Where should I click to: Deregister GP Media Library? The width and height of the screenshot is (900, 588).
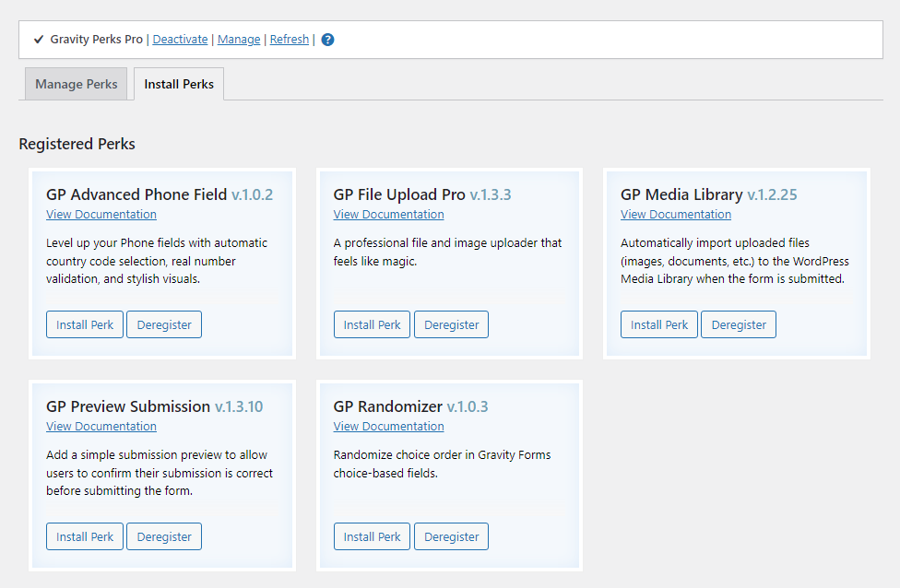(x=739, y=324)
